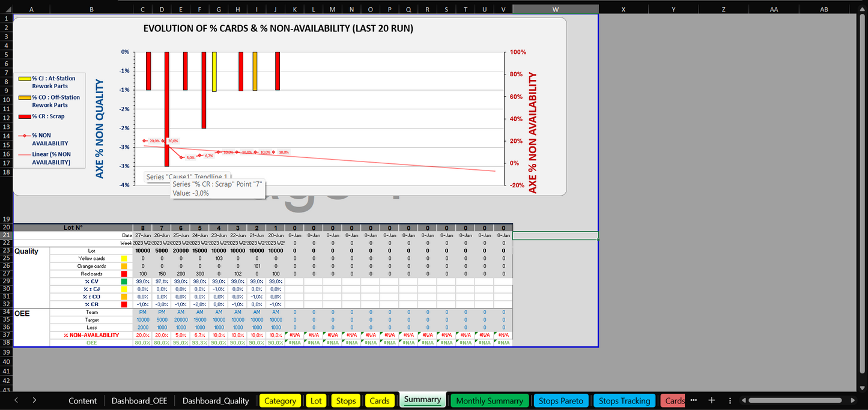Click the orange CO Off-Station legend marker
This screenshot has width=868, height=410.
coord(25,97)
